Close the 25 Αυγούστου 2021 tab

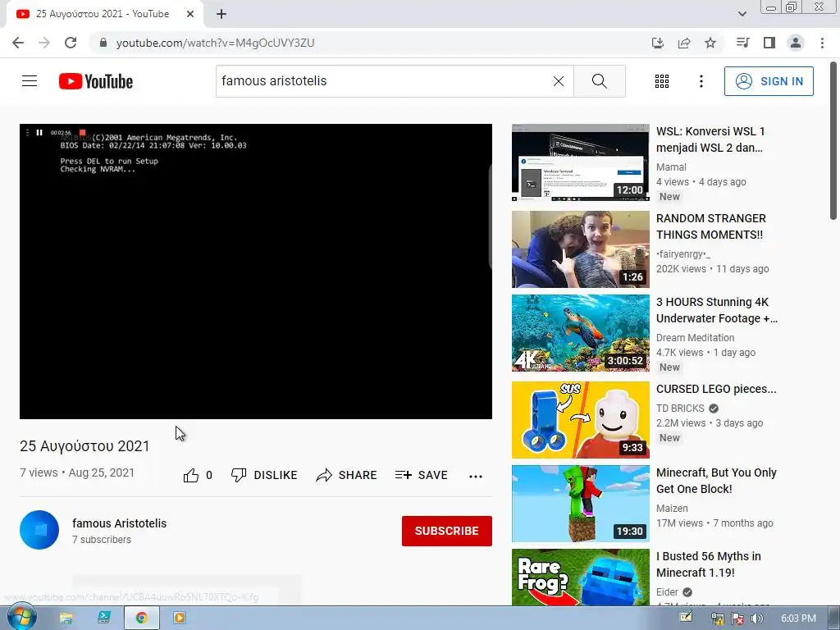pos(190,14)
